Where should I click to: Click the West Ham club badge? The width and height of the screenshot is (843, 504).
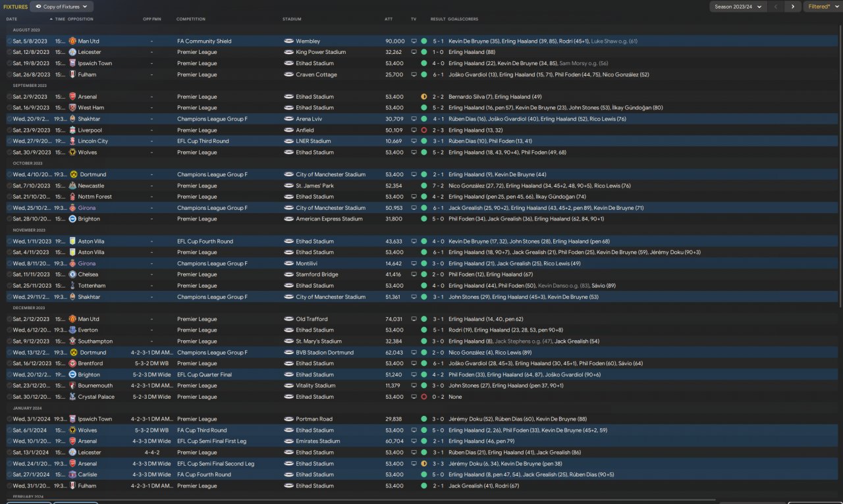click(x=72, y=108)
